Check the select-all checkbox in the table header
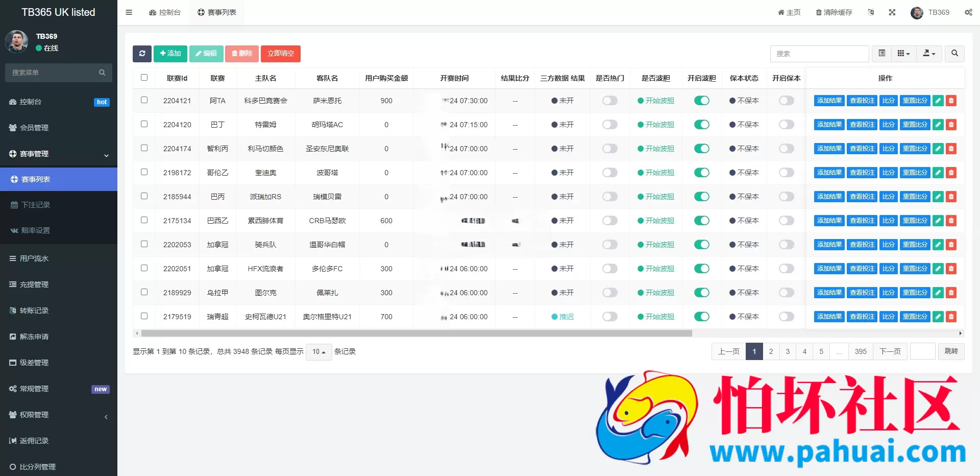 coord(144,78)
